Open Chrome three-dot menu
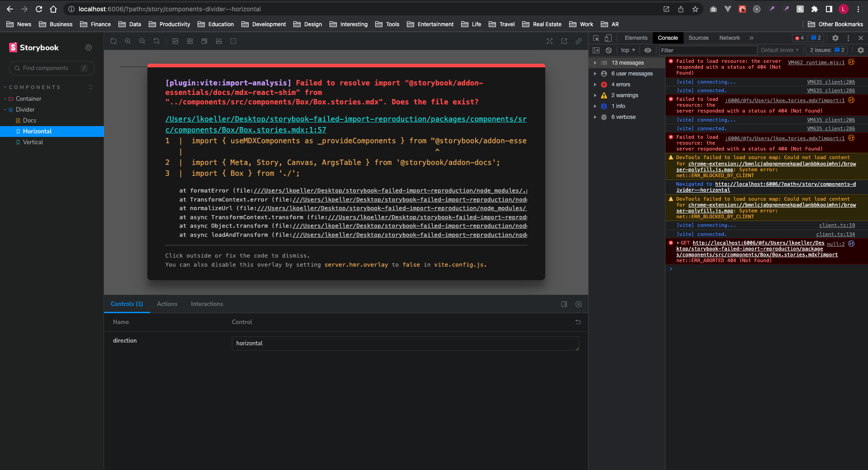868x470 pixels. click(858, 9)
